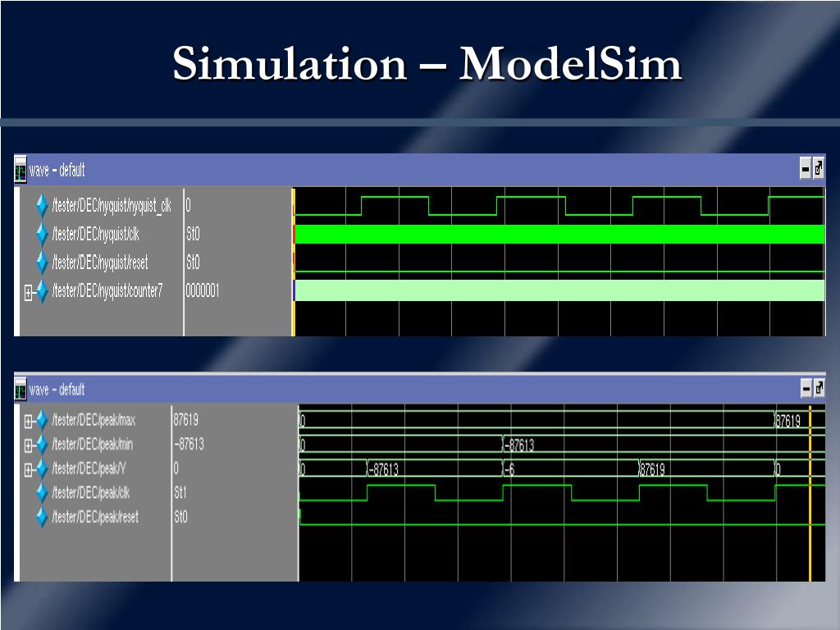Select /tester/DEC/peak/min signal name
This screenshot has width=840, height=630.
[93, 445]
